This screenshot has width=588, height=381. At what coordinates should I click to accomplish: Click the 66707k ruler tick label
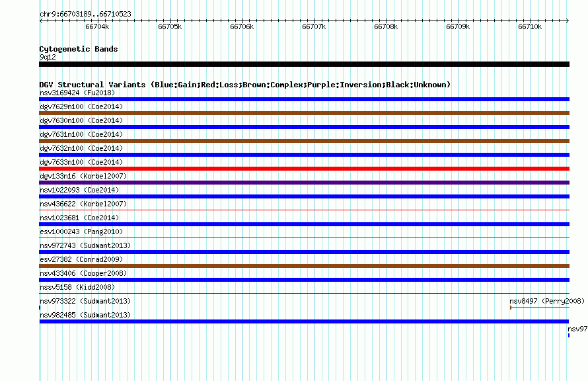coord(314,26)
